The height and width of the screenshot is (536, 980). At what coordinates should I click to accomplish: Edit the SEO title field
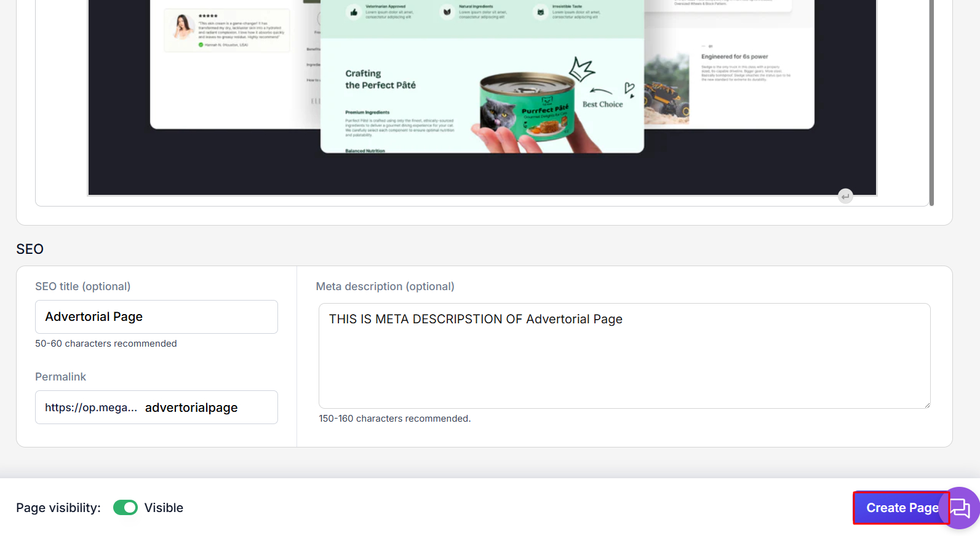pyautogui.click(x=156, y=317)
